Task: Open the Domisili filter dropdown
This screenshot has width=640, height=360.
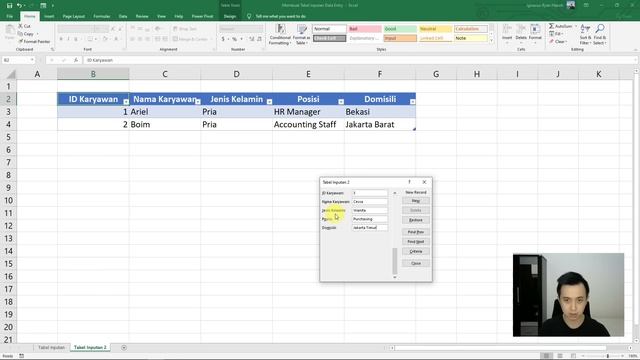Action: tap(413, 102)
